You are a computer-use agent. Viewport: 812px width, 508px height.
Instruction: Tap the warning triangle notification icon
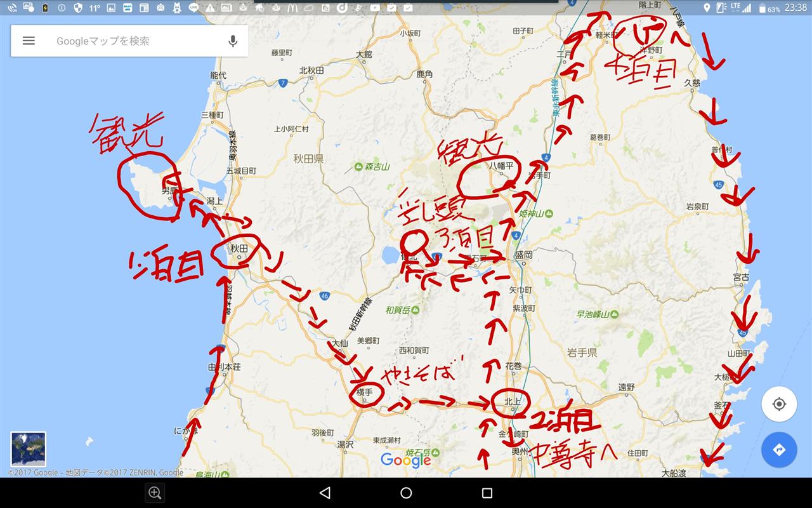(x=210, y=8)
